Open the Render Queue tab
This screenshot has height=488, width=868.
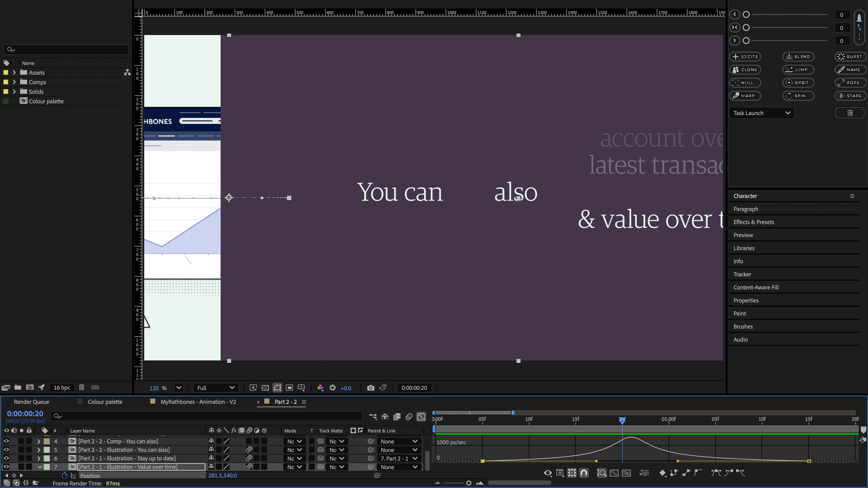click(31, 402)
